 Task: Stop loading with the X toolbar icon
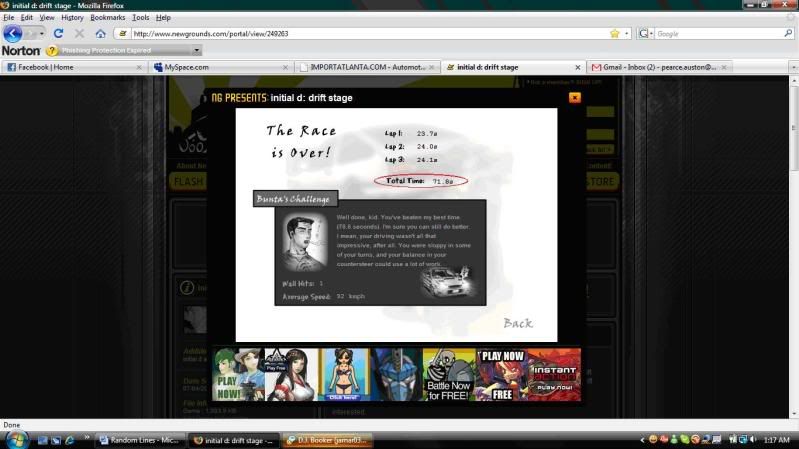(x=79, y=34)
